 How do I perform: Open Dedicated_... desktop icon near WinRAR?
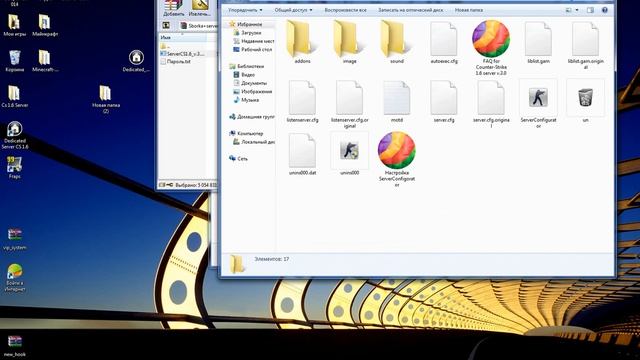coord(136,61)
